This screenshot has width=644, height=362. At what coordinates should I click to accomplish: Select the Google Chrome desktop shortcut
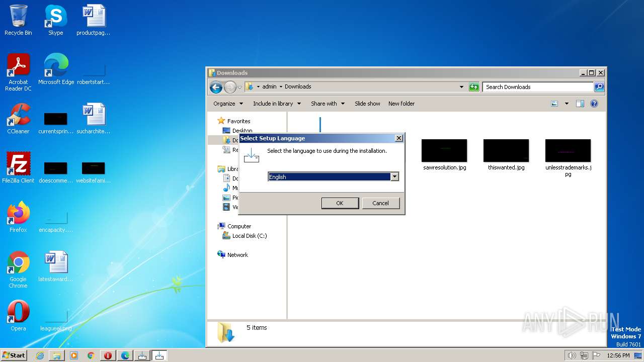18,269
